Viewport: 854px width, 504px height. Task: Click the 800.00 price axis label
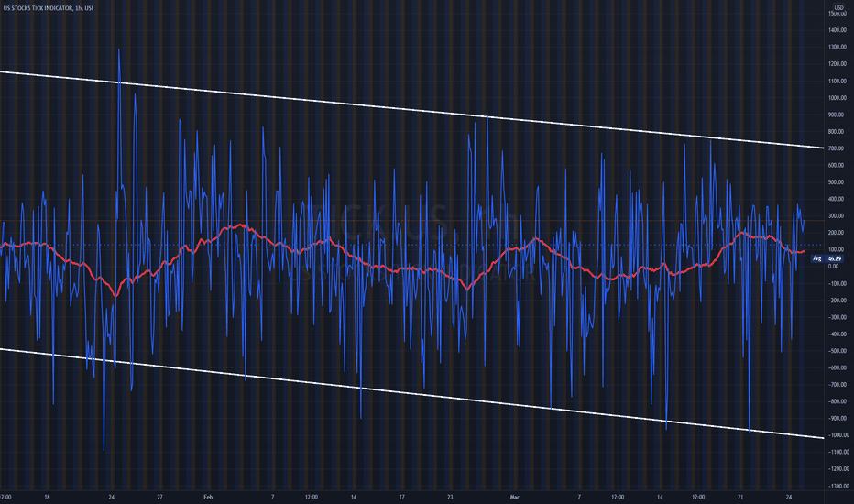(x=838, y=132)
